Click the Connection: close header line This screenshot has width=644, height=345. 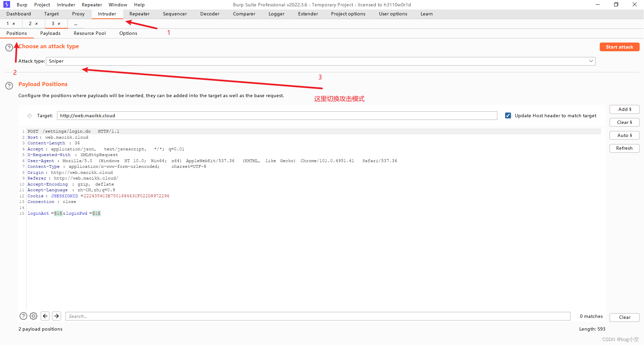tap(52, 202)
